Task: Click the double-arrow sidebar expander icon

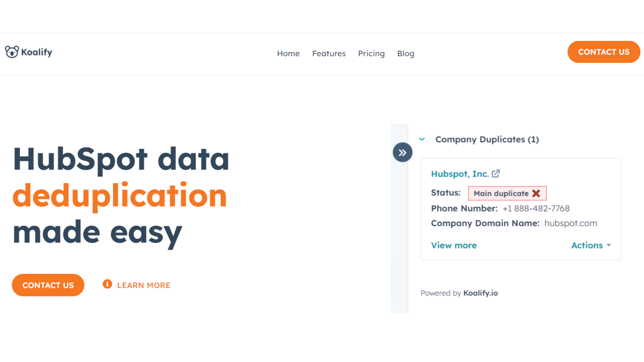Action: (x=402, y=152)
